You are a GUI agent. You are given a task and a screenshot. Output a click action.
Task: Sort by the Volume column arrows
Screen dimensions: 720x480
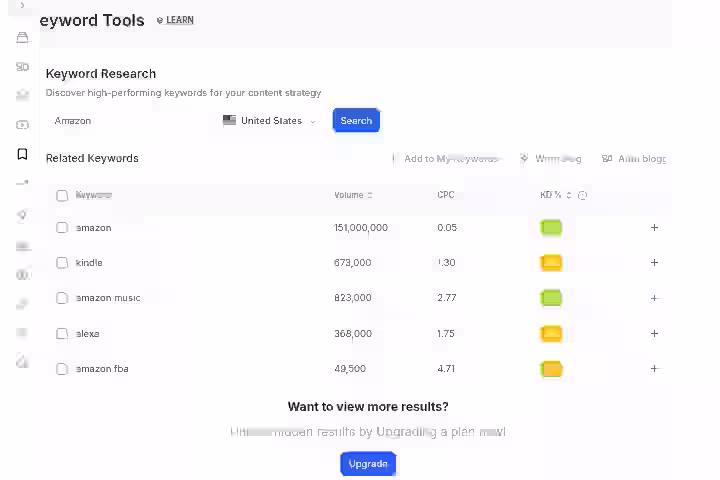370,195
